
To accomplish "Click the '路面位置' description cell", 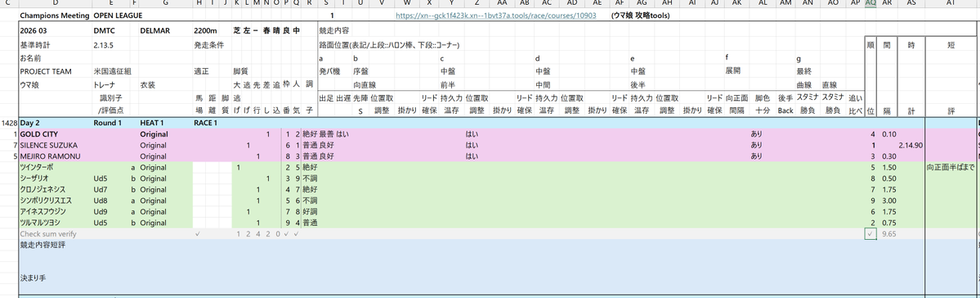I will pos(389,45).
